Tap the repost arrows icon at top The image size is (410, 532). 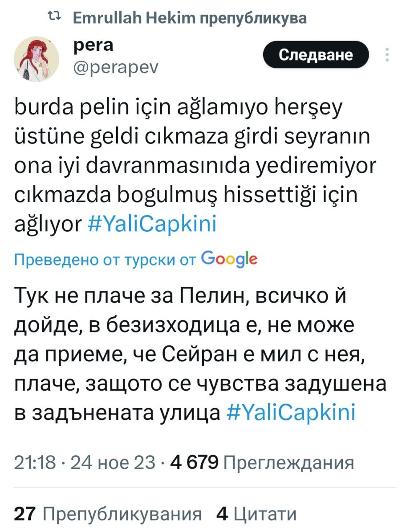53,18
